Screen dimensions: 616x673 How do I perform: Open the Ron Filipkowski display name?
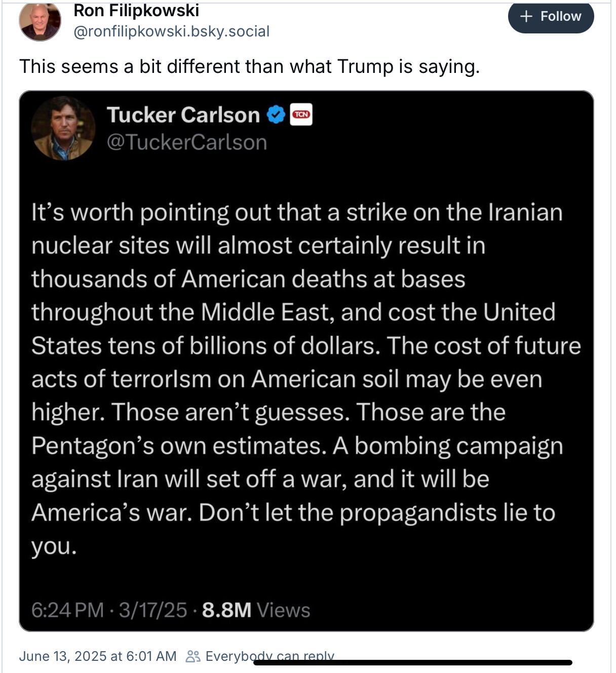coord(136,10)
